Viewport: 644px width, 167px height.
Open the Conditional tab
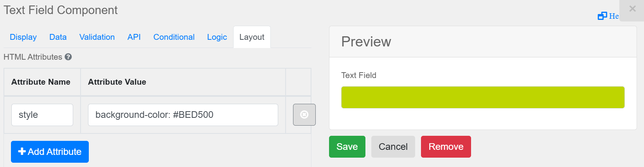point(174,37)
